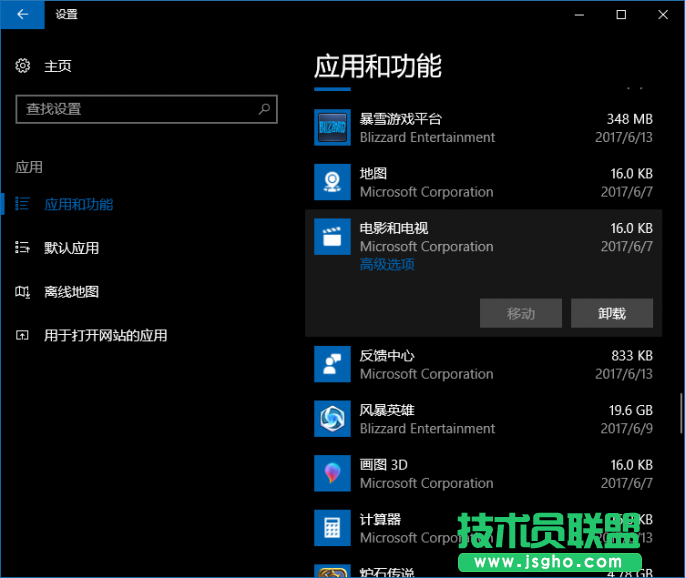Click the 计算器 calculator icon

point(332,528)
